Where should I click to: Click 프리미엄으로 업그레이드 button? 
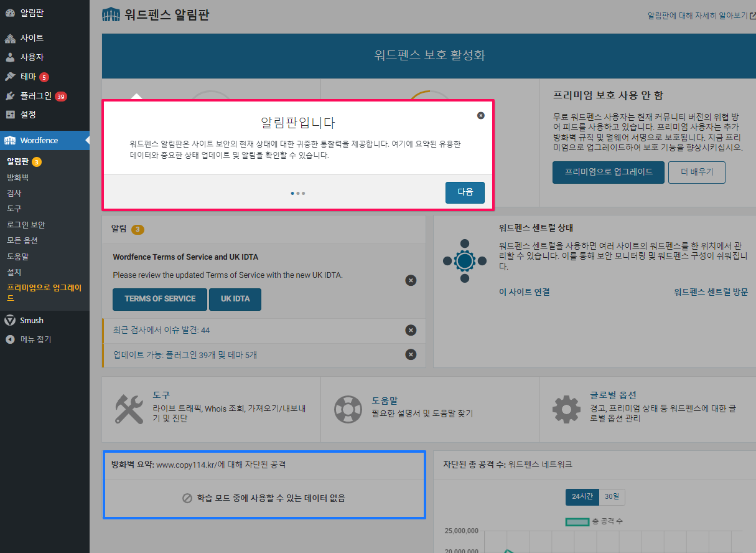(609, 173)
